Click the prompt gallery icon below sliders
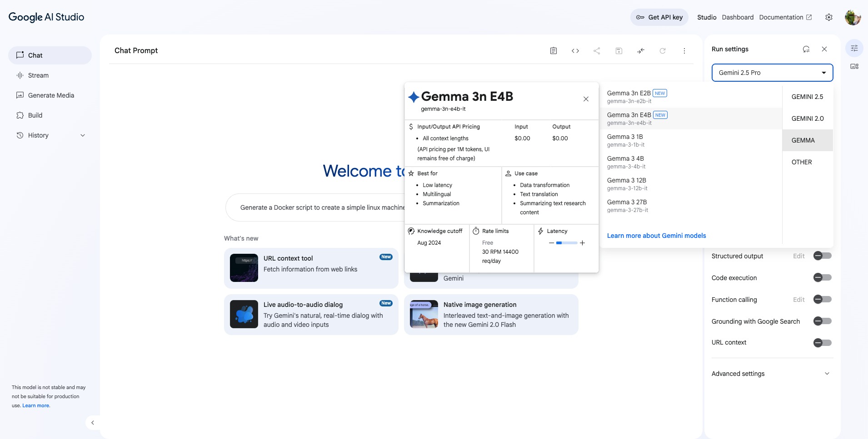868x439 pixels. coord(854,66)
